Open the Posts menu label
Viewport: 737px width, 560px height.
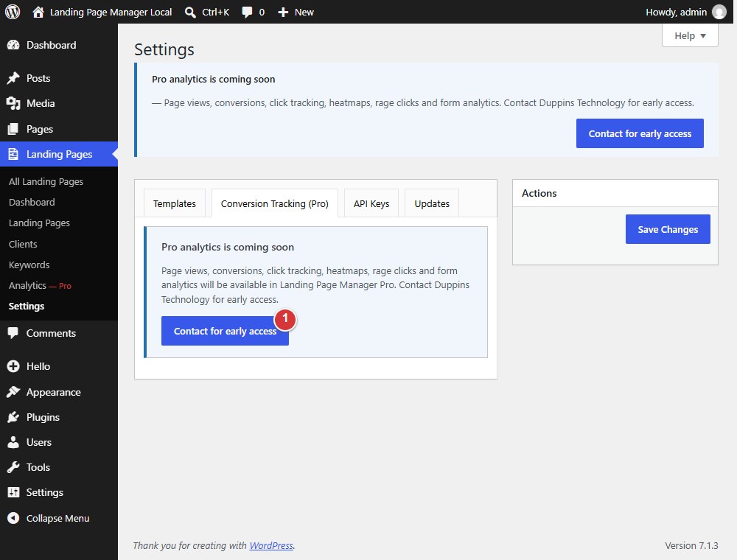pos(38,78)
